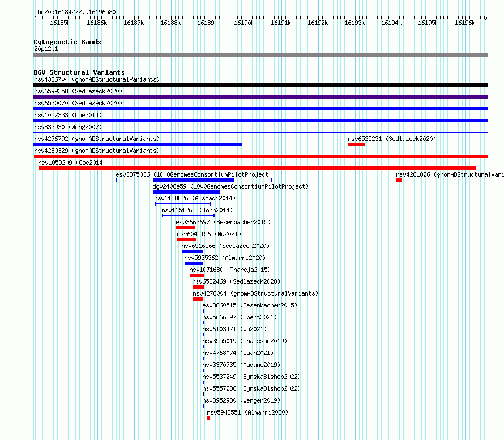Open nsv6103421 (Wu2021) label
The width and height of the screenshot is (504, 440).
(234, 329)
